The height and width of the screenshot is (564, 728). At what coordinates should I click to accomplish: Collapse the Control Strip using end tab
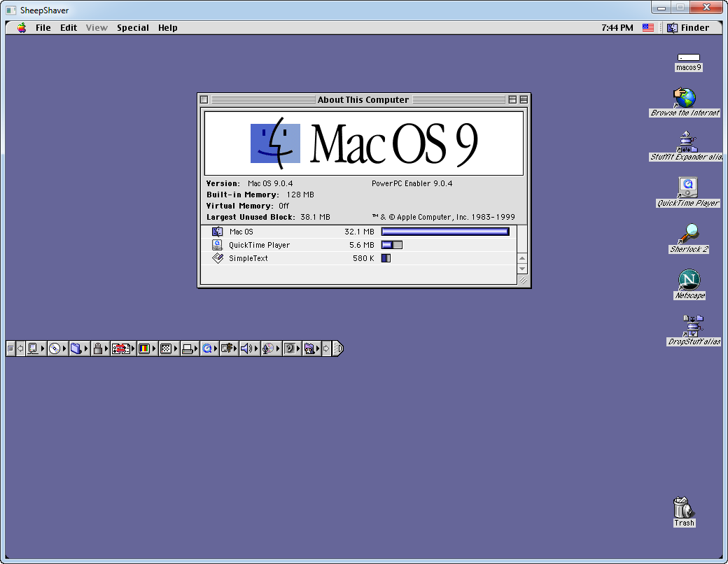pyautogui.click(x=338, y=348)
